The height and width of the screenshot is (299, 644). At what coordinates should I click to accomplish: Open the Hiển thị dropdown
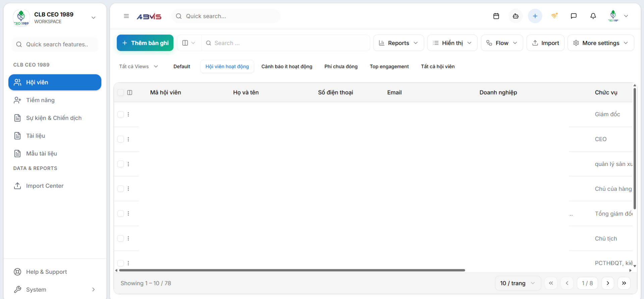coord(452,43)
